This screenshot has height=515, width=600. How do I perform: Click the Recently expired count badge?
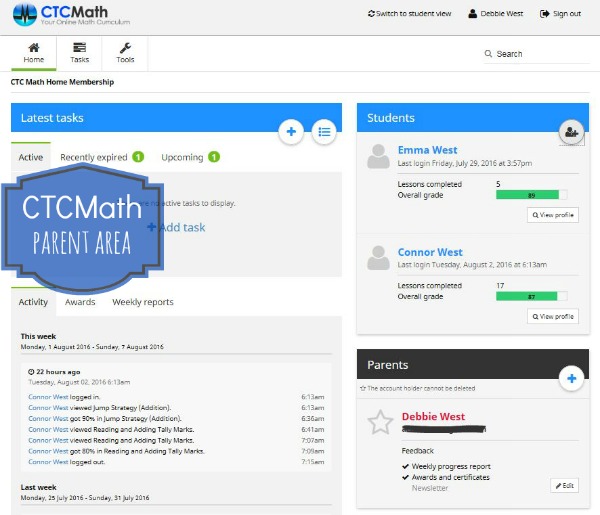coord(138,157)
